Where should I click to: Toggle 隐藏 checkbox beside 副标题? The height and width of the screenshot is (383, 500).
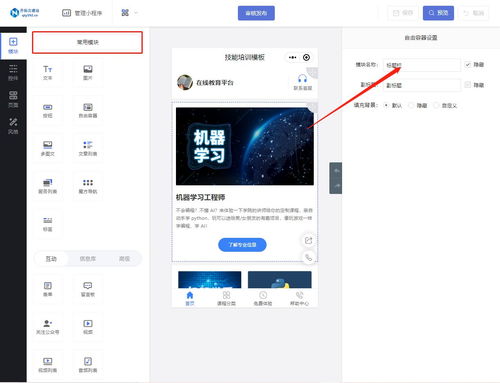point(468,85)
